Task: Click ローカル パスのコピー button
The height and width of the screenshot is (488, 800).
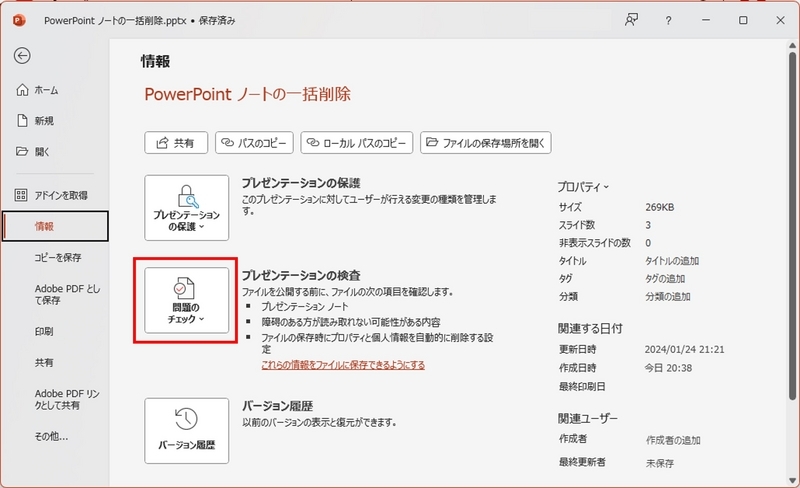Action: pos(357,142)
